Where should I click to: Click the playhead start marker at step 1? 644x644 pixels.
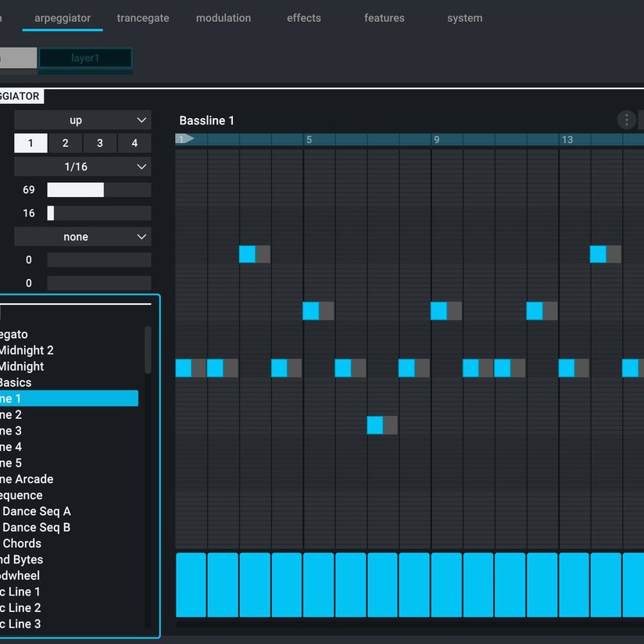(x=185, y=139)
